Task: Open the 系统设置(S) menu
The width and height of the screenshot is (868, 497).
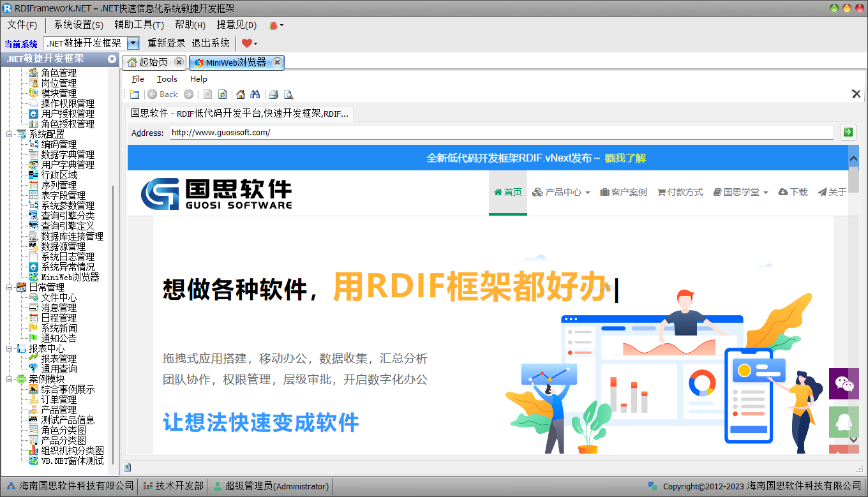Action: point(78,25)
